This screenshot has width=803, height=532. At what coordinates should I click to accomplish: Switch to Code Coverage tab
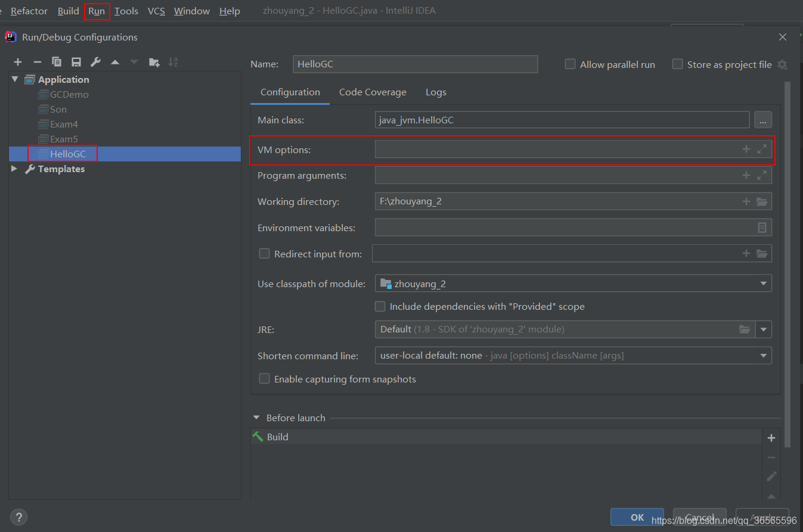373,92
